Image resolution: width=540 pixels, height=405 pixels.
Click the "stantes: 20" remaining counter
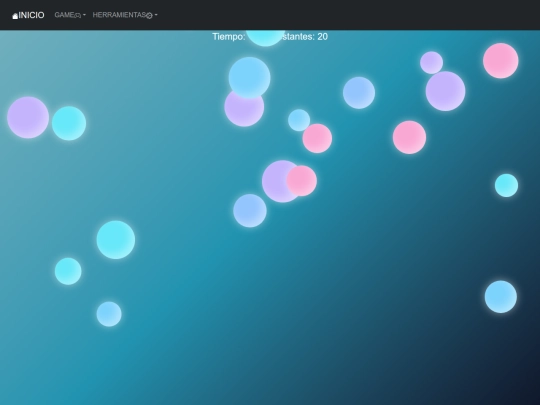pos(305,37)
